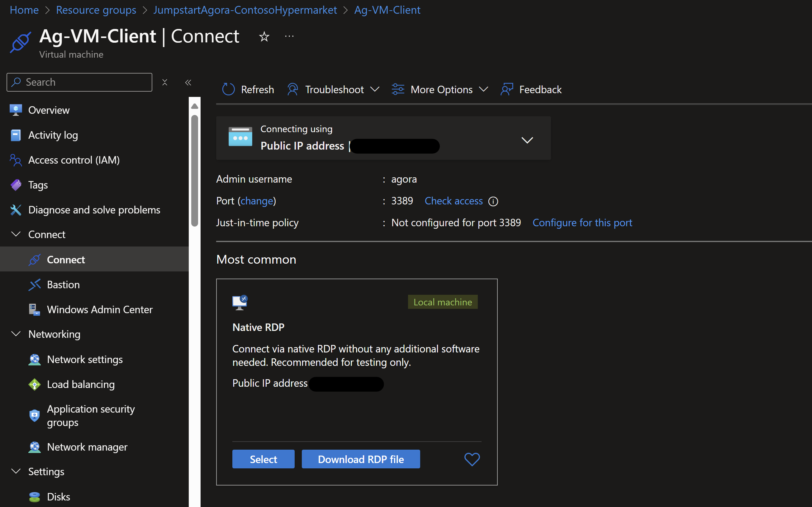Viewport: 812px width, 507px height.
Task: Open Bastion connection page
Action: point(63,285)
